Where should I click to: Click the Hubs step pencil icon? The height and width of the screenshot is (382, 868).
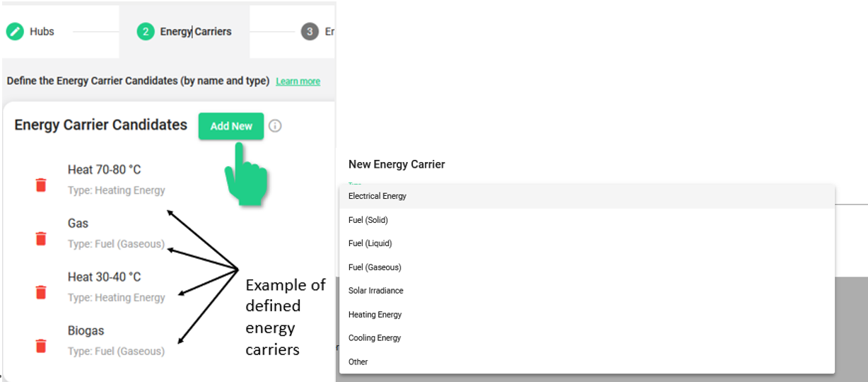[x=15, y=32]
